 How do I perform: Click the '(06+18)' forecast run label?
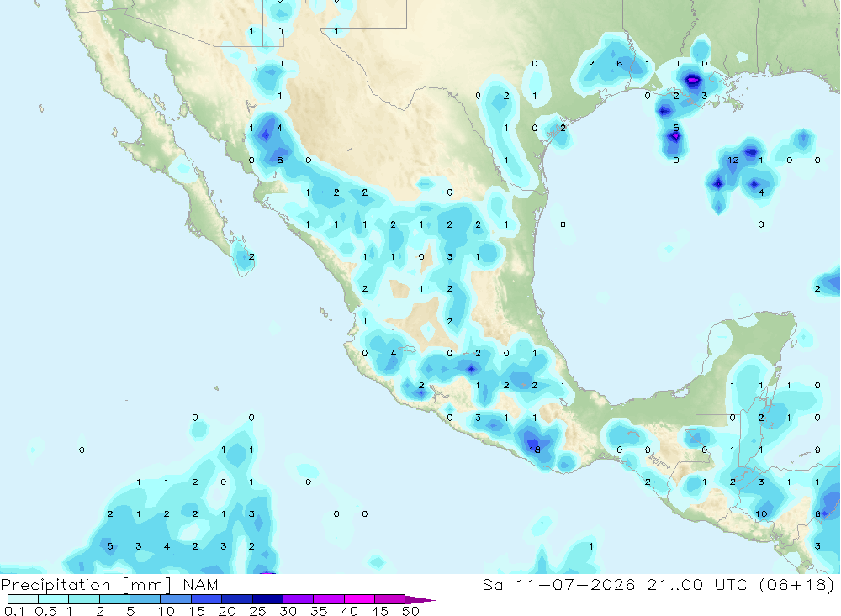(x=796, y=584)
